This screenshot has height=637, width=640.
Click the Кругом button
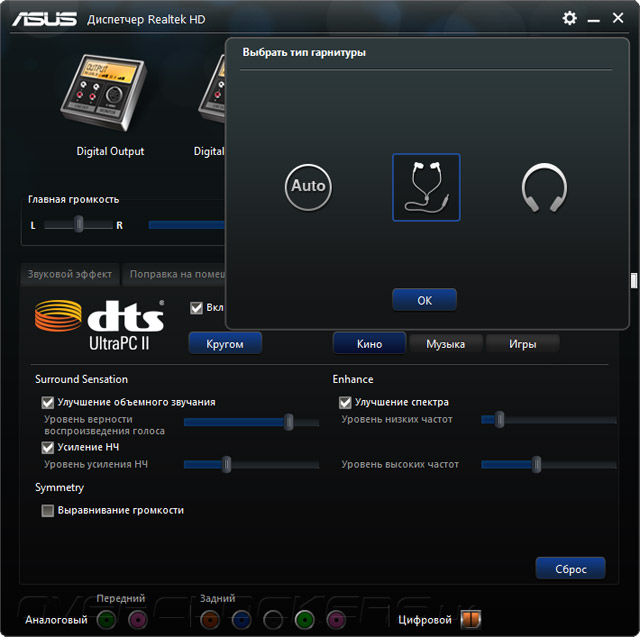(x=225, y=344)
